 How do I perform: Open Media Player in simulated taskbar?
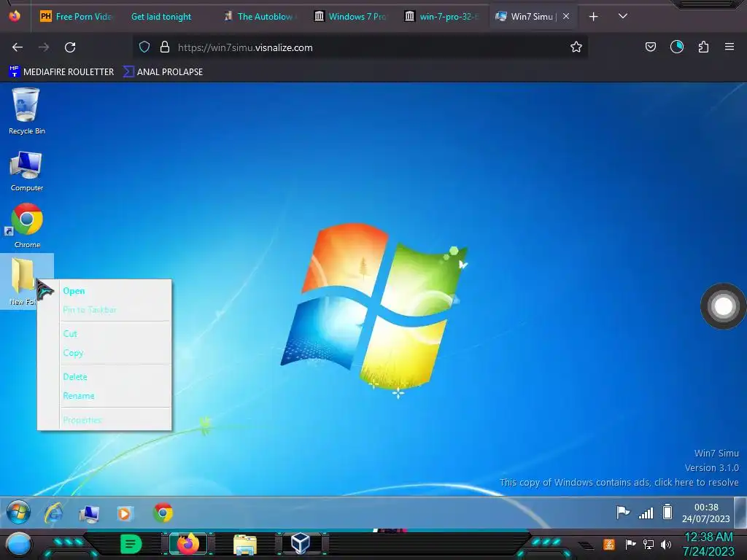[x=124, y=514]
